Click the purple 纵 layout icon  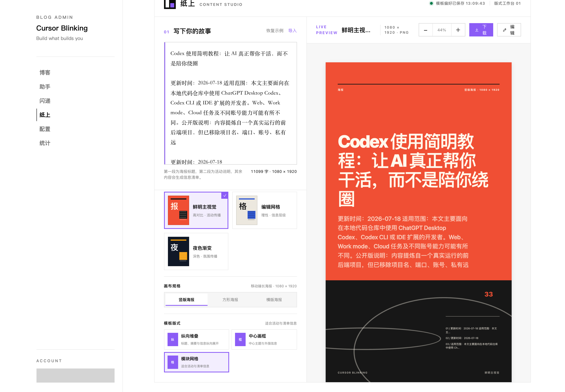pos(173,339)
